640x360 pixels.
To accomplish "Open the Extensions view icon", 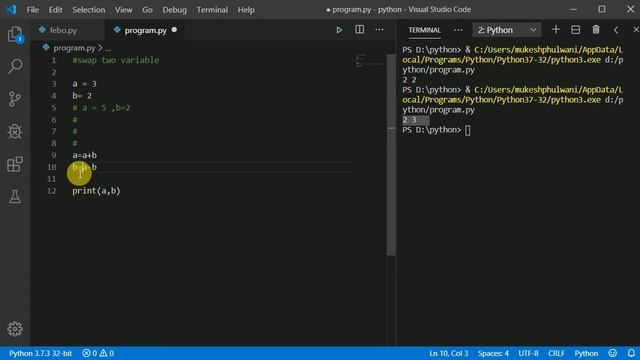I will point(15,164).
